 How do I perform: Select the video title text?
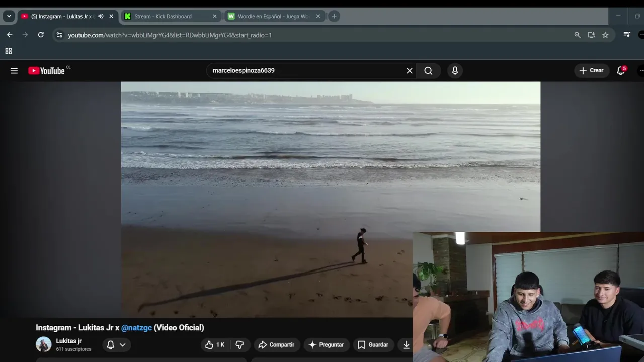pos(120,328)
